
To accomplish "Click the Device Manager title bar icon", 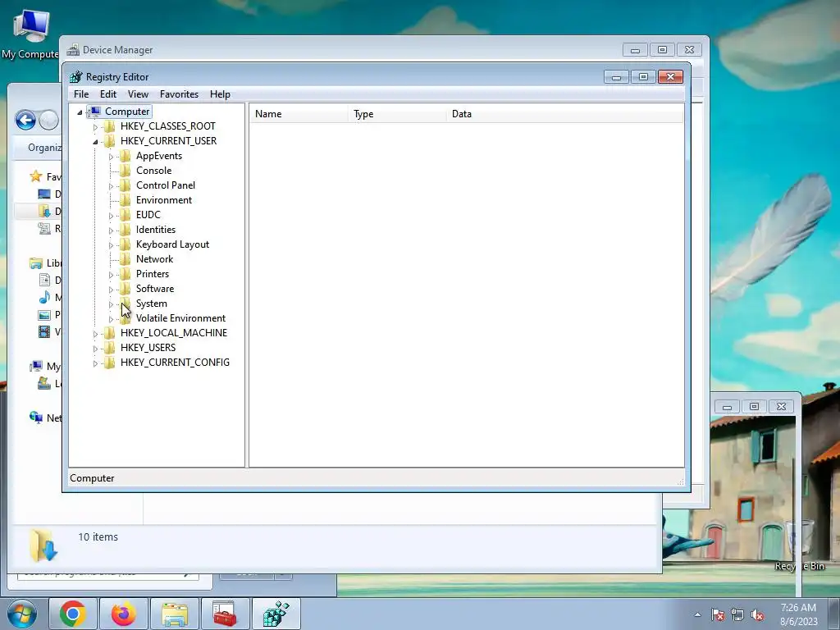I will tap(73, 50).
